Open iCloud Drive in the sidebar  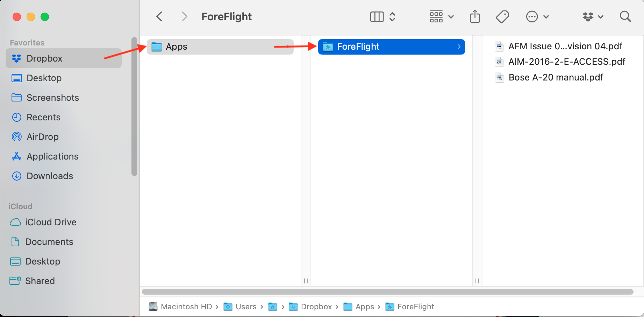point(64,222)
